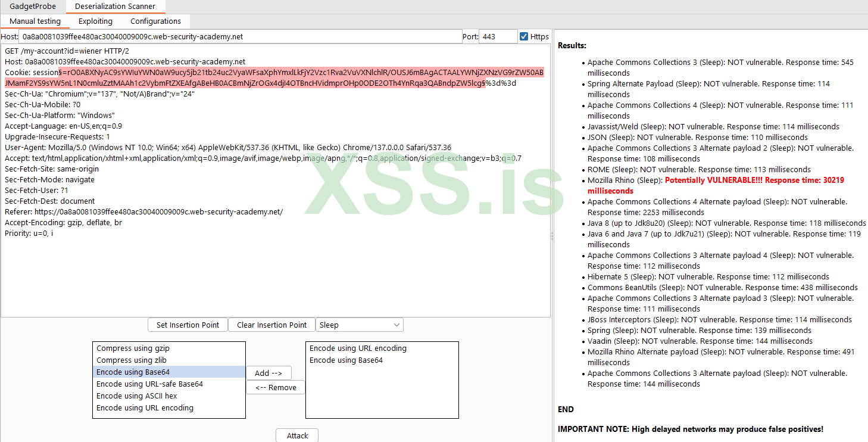868x442 pixels.
Task: Click the 'Javassist/Weld (Sleep)' result line
Action: click(x=713, y=126)
